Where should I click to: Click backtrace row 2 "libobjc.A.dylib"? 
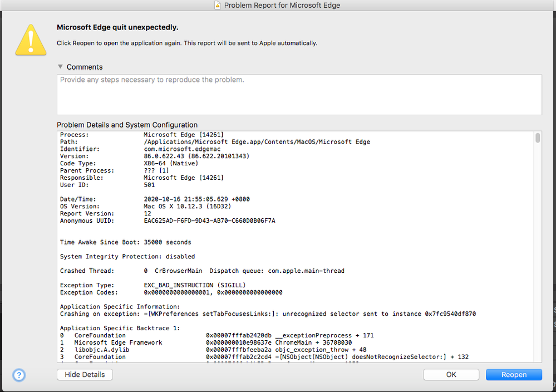pyautogui.click(x=213, y=350)
